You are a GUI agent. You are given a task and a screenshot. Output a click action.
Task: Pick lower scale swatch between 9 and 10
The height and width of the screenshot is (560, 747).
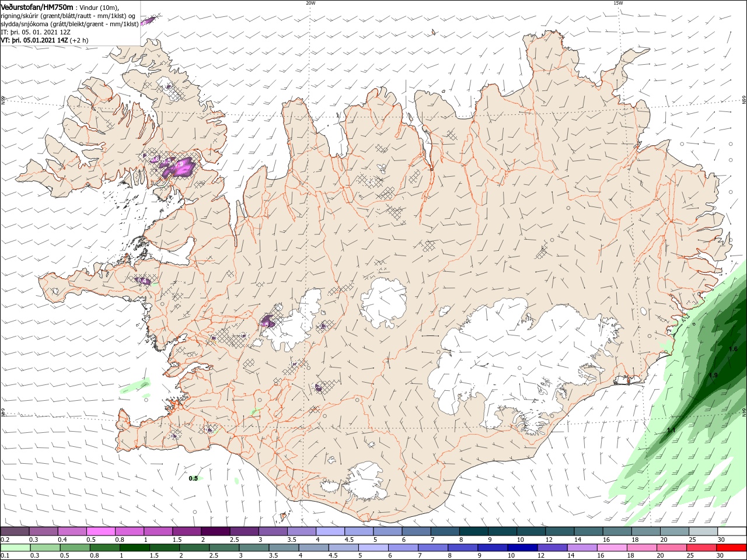pyautogui.click(x=493, y=548)
